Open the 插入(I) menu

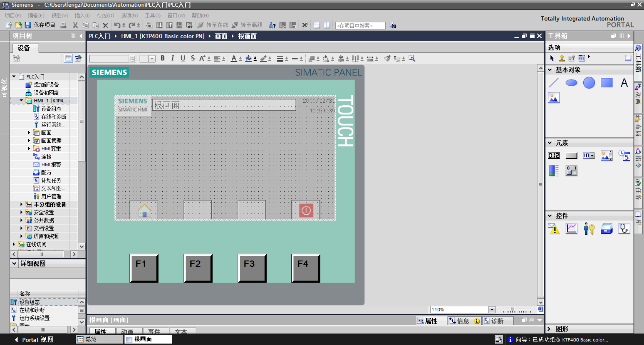click(x=82, y=15)
